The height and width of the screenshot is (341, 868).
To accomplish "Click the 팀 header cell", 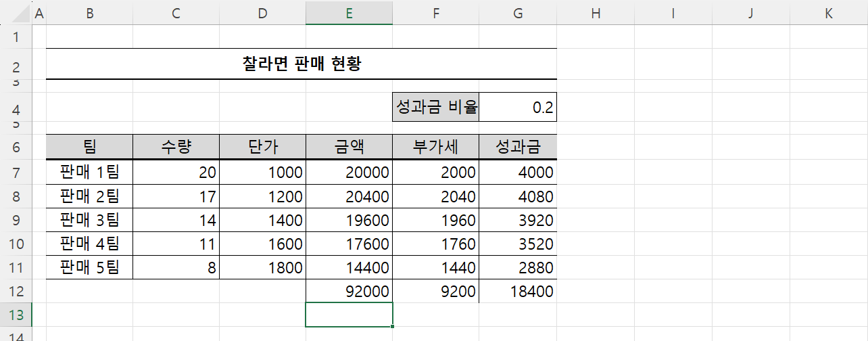I will click(x=89, y=147).
